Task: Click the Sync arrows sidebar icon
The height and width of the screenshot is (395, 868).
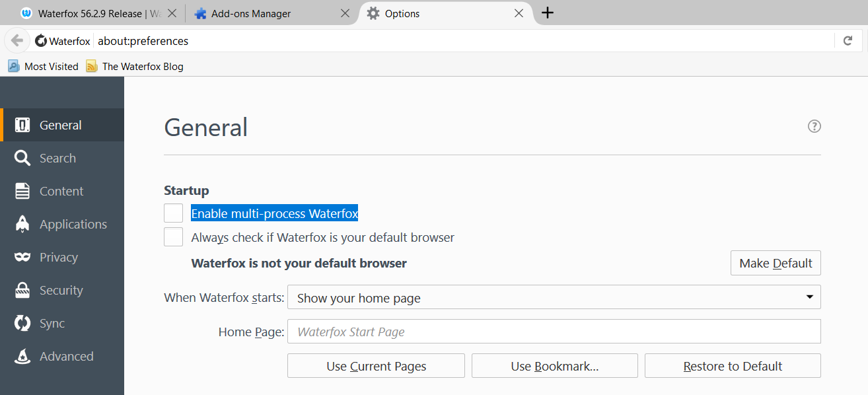Action: 22,323
